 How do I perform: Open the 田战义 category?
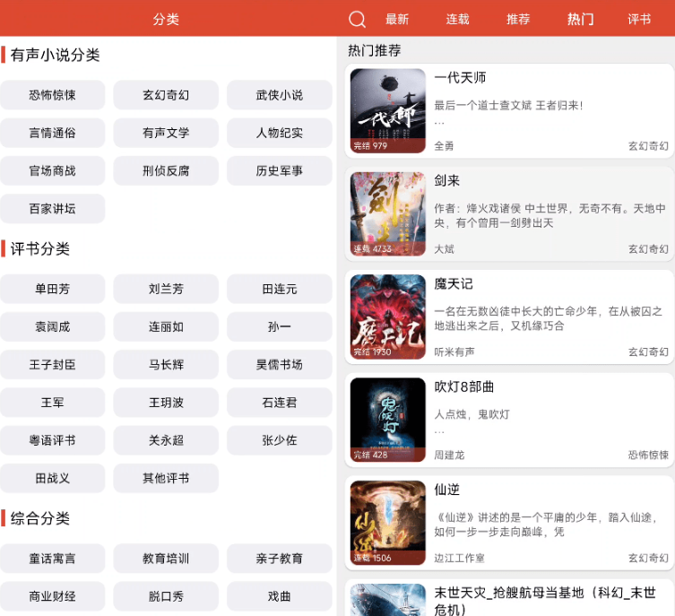(x=53, y=478)
